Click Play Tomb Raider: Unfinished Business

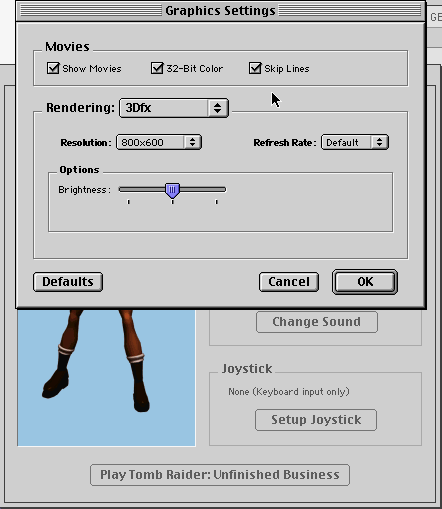[220, 475]
